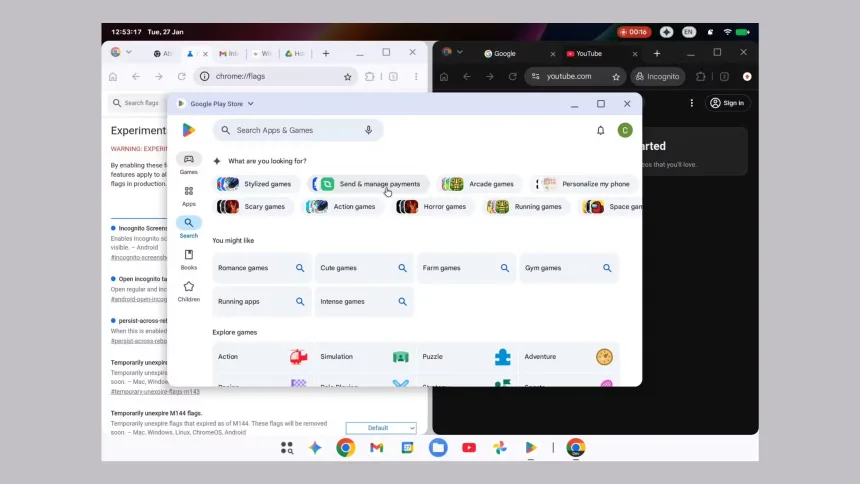This screenshot has width=860, height=484.
Task: Reload the YouTube page
Action: point(512,76)
